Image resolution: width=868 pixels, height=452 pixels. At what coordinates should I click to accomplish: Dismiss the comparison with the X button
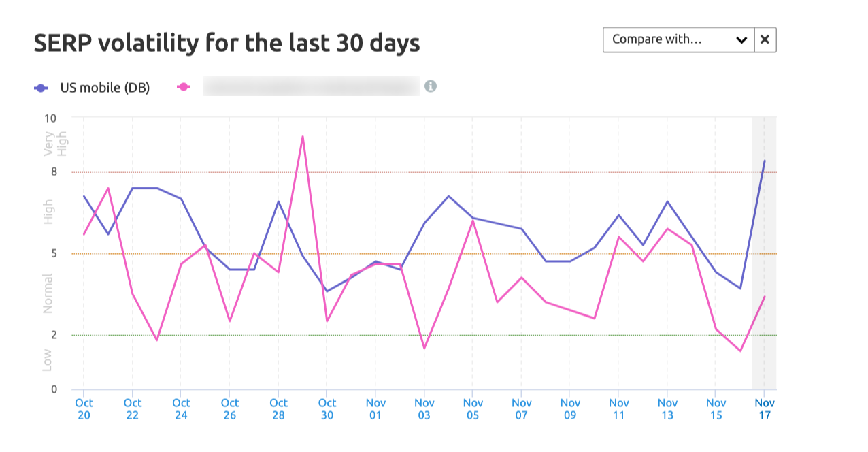pyautogui.click(x=764, y=39)
